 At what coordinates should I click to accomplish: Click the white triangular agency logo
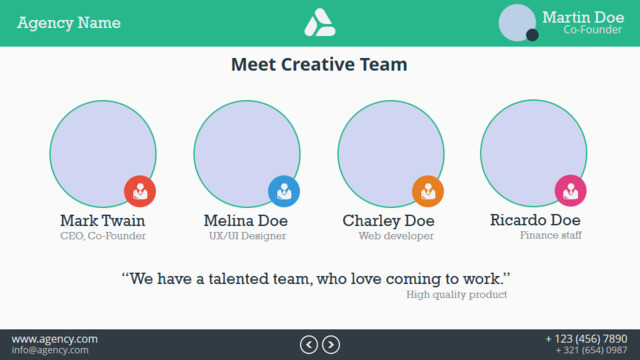(x=320, y=22)
